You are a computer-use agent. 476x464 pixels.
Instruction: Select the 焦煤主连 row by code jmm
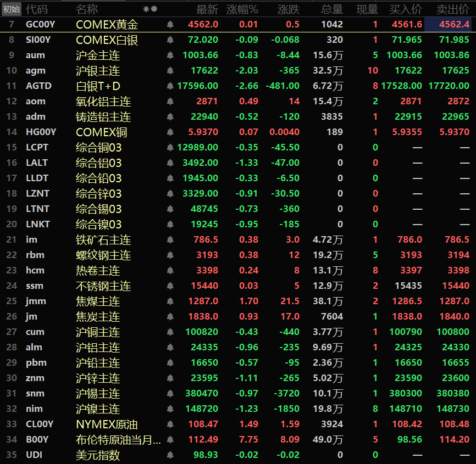(x=35, y=301)
